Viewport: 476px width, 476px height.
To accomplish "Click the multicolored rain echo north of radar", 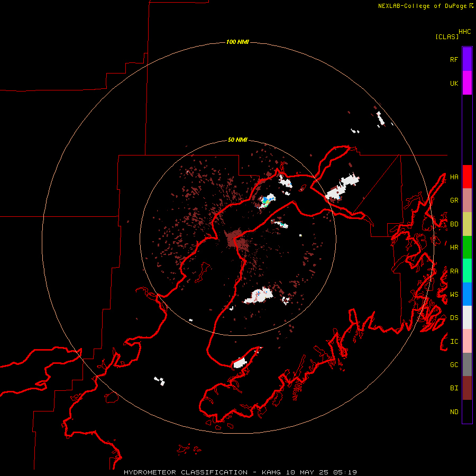I will (267, 200).
